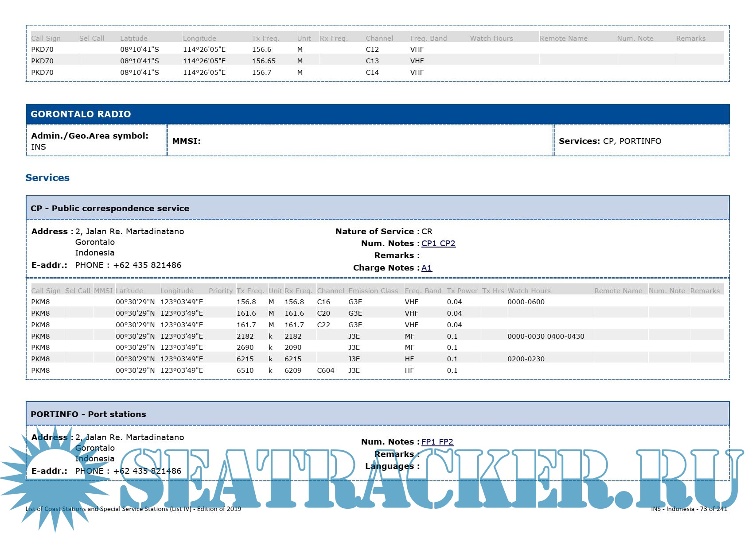Select the C14 channel cell in top table
The height and width of the screenshot is (534, 756).
tap(372, 73)
